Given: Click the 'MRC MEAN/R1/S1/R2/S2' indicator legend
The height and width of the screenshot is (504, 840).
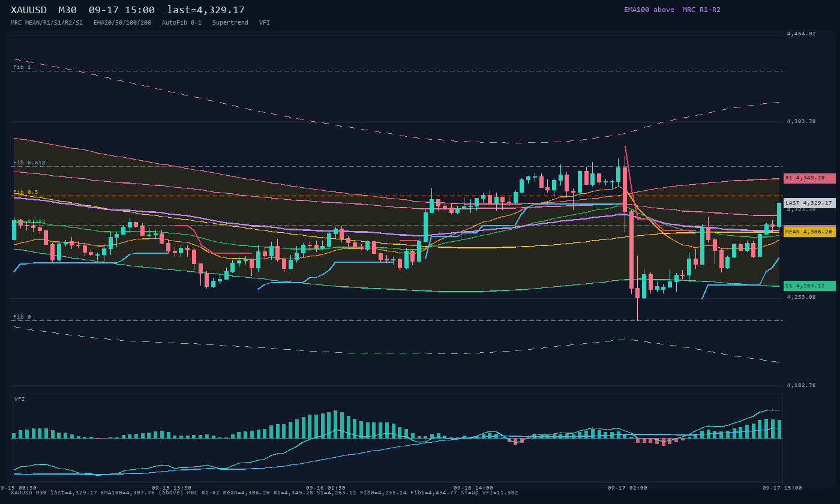Looking at the screenshot, I should coord(47,22).
